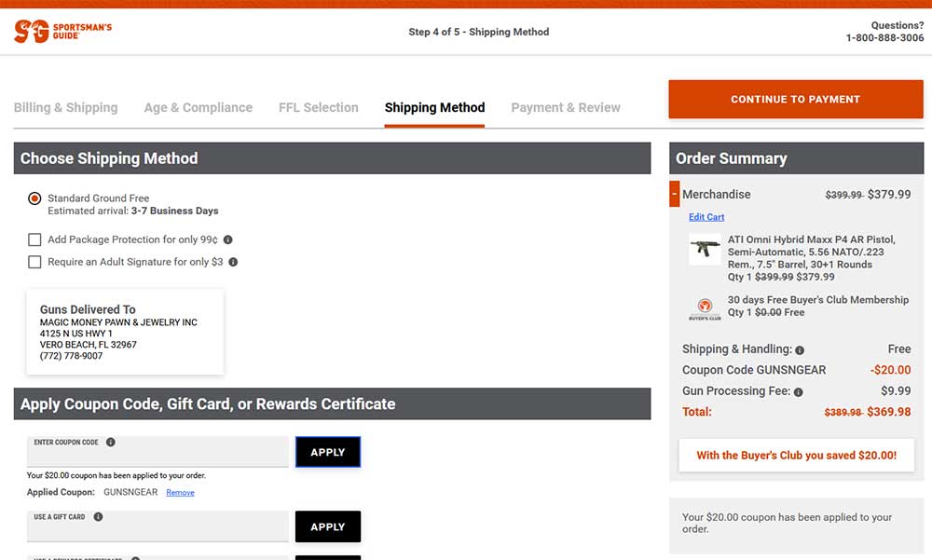Screen dimensions: 932x560
Task: Check Require an Adult Signature box
Action: point(34,262)
